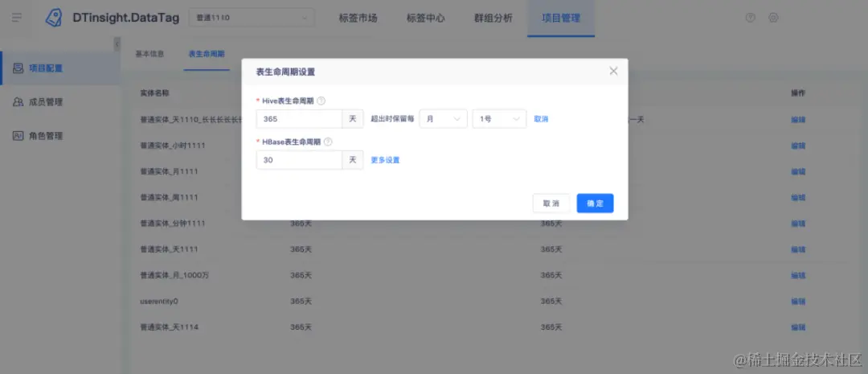Open the 普通1110 project dropdown
Viewport: 868px width, 374px height.
coord(252,18)
